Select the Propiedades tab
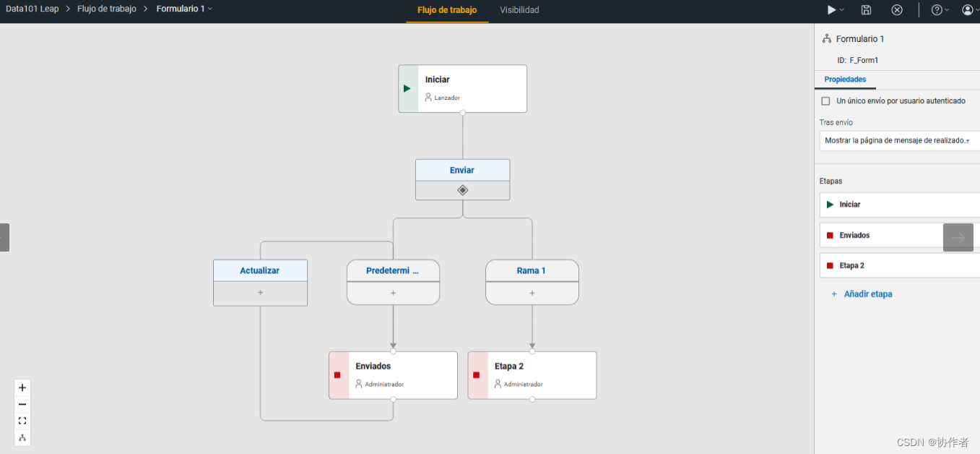Screen dimensions: 980x454 tap(845, 80)
